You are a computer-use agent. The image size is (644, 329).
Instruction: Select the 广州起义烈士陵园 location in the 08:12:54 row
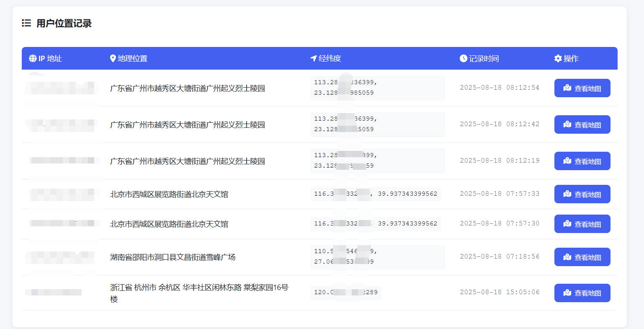[x=188, y=88]
